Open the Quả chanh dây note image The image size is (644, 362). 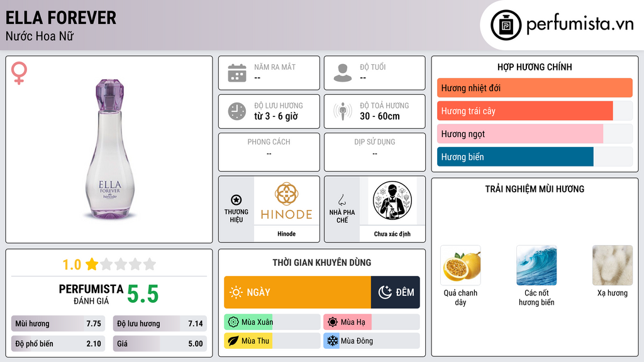click(460, 265)
